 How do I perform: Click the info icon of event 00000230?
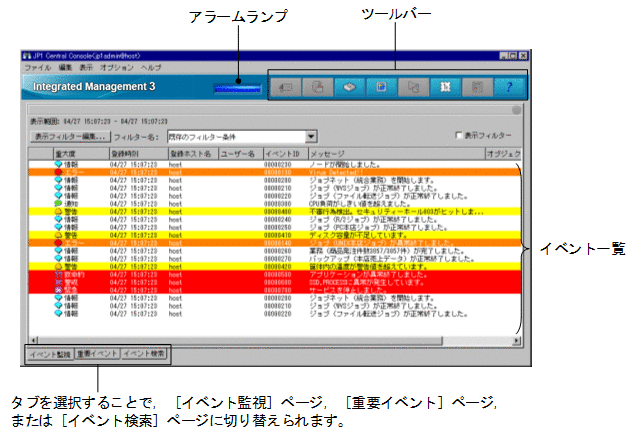pyautogui.click(x=59, y=164)
